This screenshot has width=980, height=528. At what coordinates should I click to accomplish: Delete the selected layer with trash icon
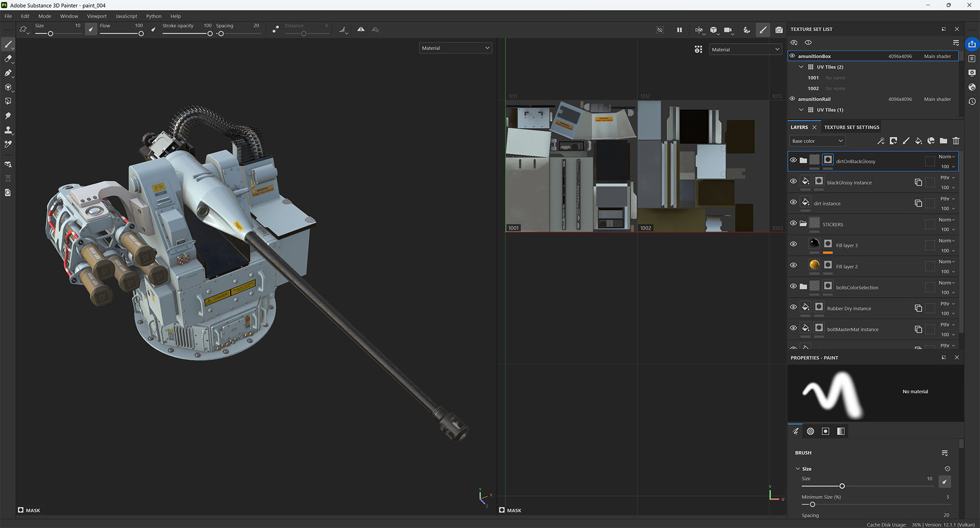coord(956,141)
